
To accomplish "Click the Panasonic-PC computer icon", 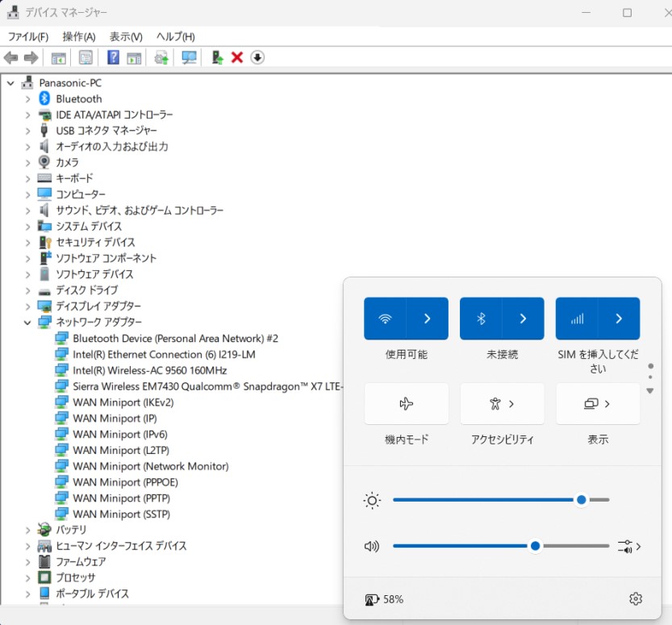I will [x=27, y=82].
